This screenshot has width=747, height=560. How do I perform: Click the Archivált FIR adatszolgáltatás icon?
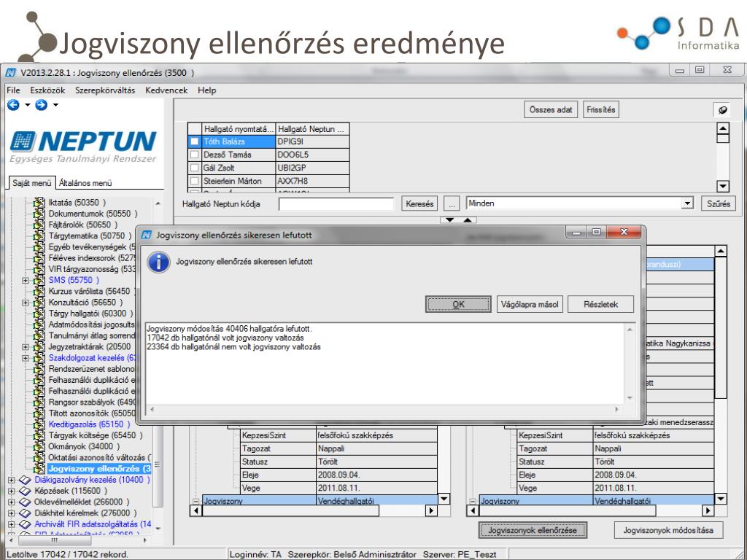click(25, 524)
